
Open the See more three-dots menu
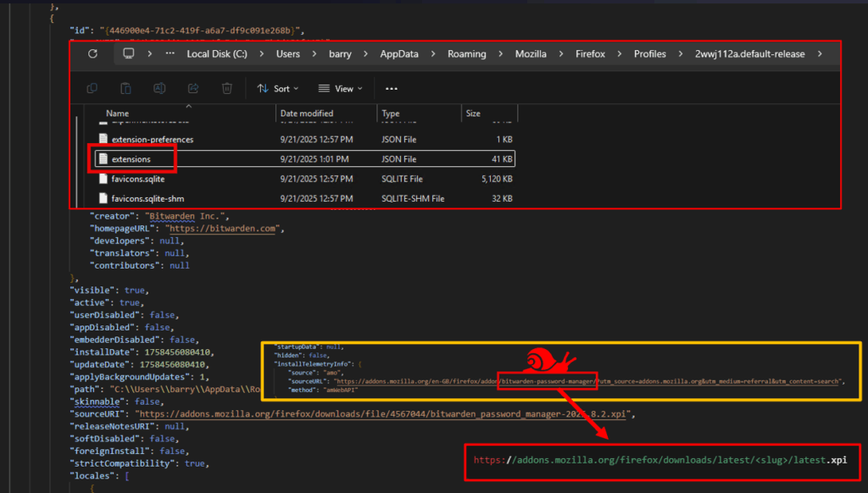391,88
